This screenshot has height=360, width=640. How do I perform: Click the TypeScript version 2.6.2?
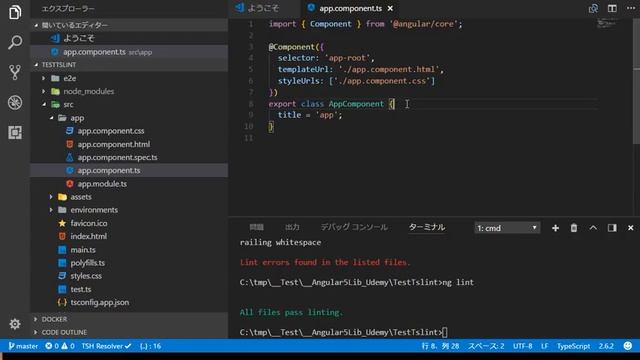(606, 346)
